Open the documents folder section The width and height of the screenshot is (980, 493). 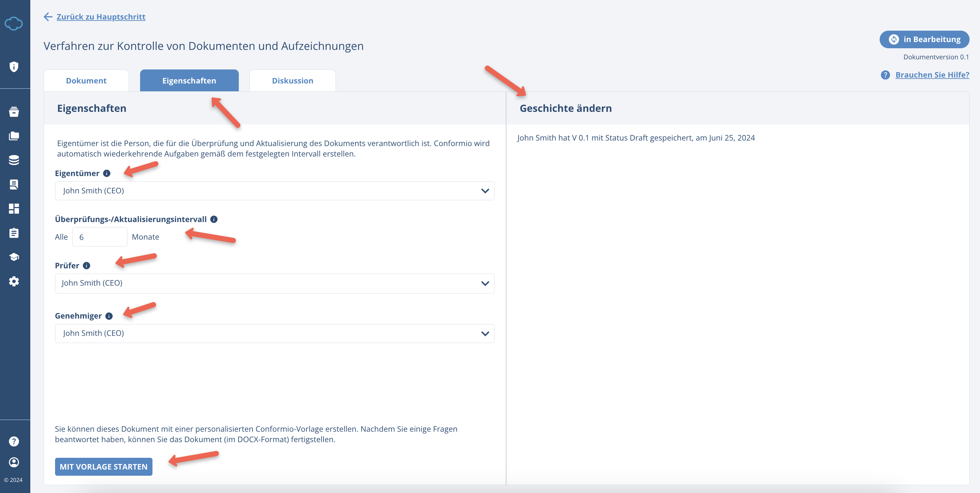(x=14, y=136)
